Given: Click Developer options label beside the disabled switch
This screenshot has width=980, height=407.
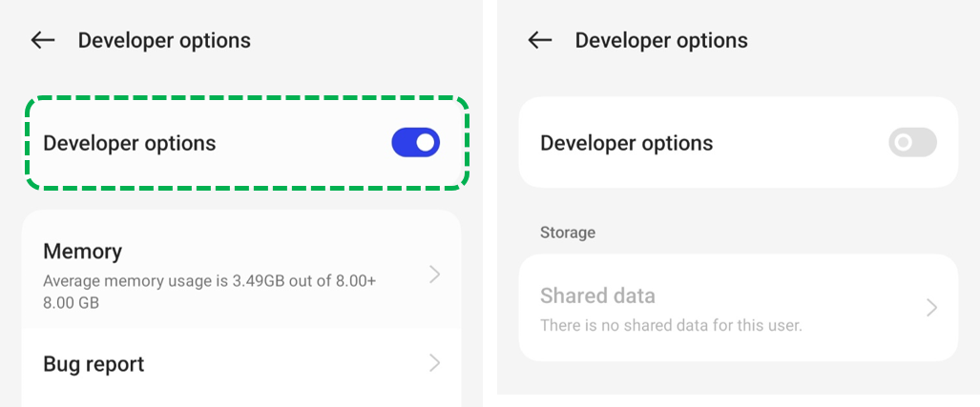Looking at the screenshot, I should pyautogui.click(x=626, y=144).
